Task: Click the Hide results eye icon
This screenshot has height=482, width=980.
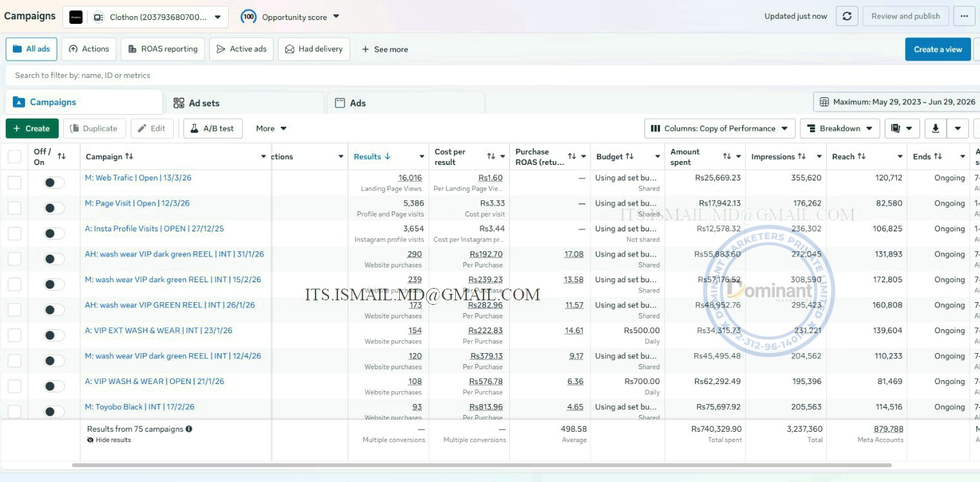Action: [91, 440]
